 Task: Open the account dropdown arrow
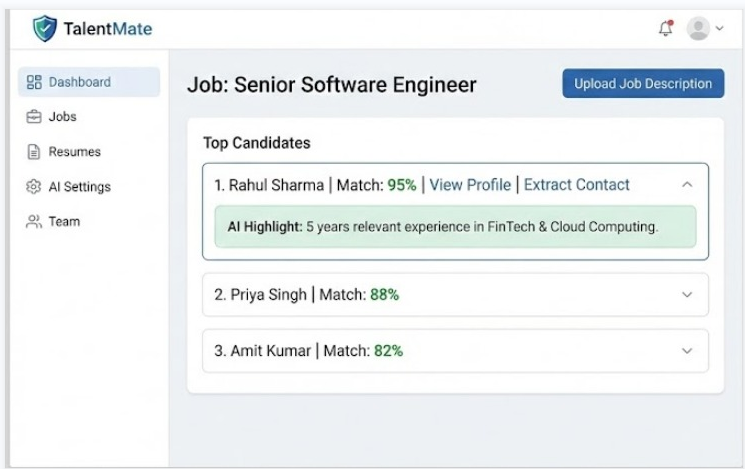click(x=719, y=29)
